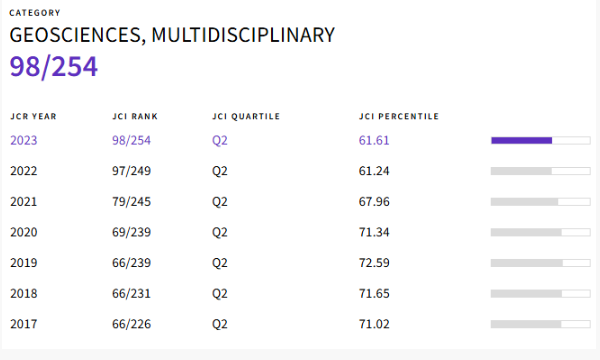Click the Geosciences, Multidisciplinary category title
The height and width of the screenshot is (360, 600).
pos(172,35)
